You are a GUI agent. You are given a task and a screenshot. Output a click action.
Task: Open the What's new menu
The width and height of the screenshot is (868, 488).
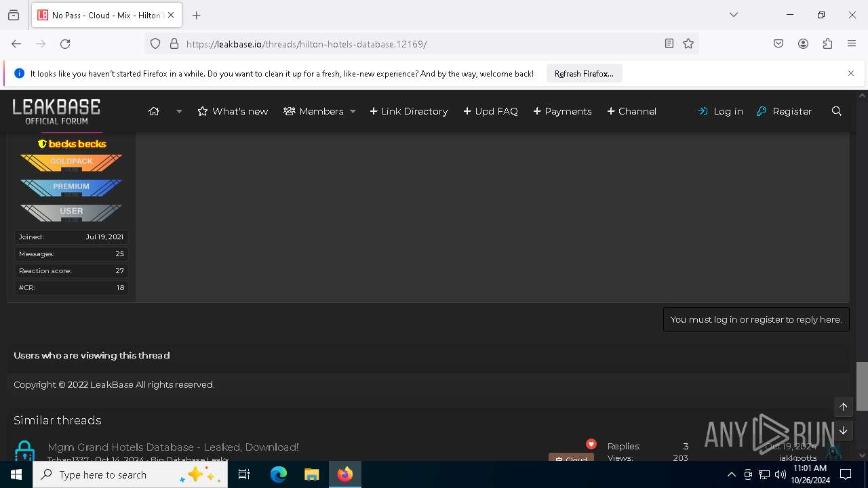pyautogui.click(x=233, y=111)
